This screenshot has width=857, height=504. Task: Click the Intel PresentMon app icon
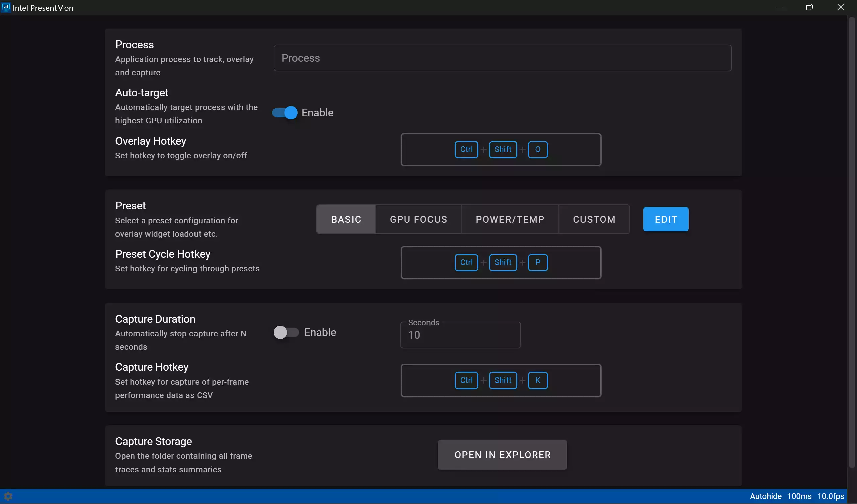coord(6,7)
